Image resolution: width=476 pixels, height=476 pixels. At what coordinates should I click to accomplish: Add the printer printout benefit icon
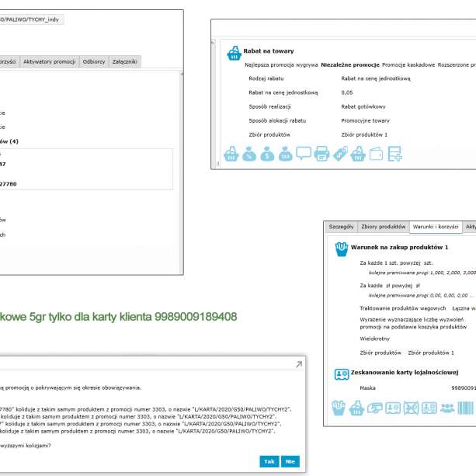321,154
